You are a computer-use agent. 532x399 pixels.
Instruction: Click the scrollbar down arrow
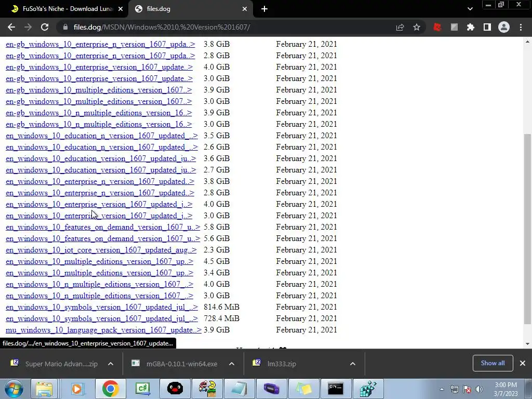coord(527,344)
